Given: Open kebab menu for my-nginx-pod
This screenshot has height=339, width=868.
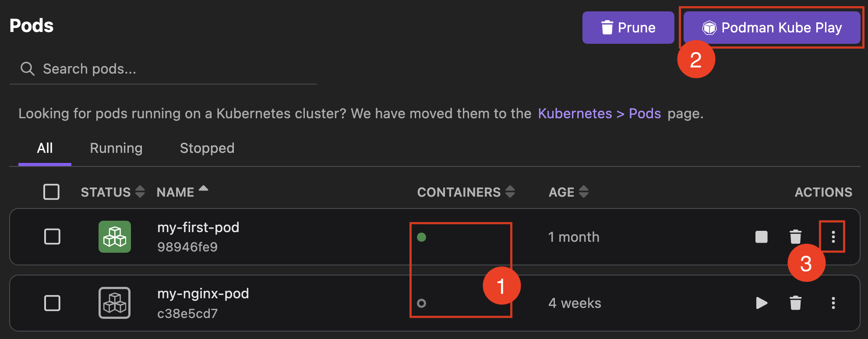Looking at the screenshot, I should 833,303.
